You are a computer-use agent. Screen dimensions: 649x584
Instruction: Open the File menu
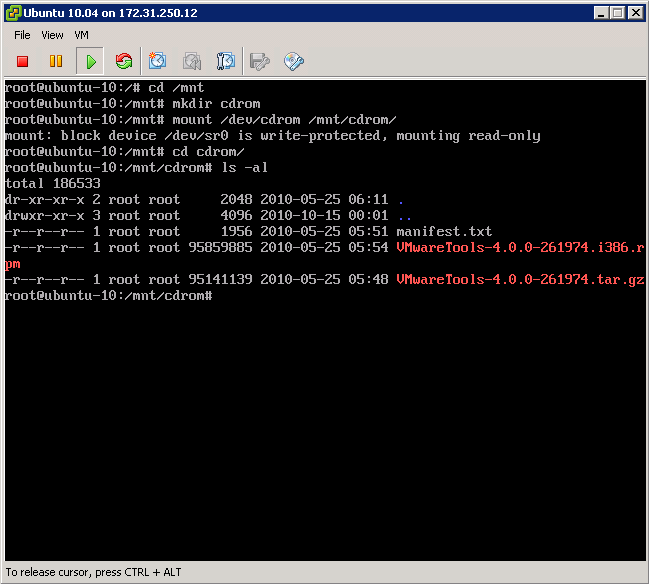pyautogui.click(x=22, y=35)
